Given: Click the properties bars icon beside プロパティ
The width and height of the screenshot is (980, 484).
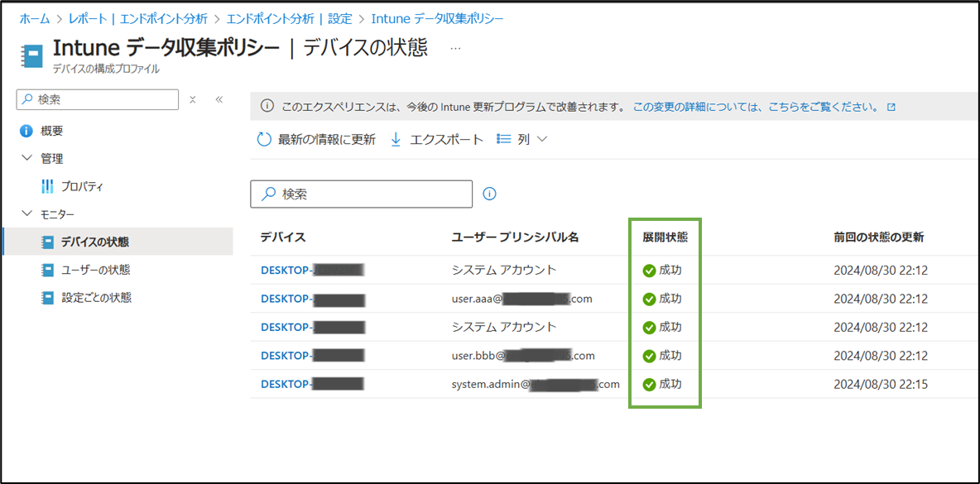Looking at the screenshot, I should coord(47,186).
